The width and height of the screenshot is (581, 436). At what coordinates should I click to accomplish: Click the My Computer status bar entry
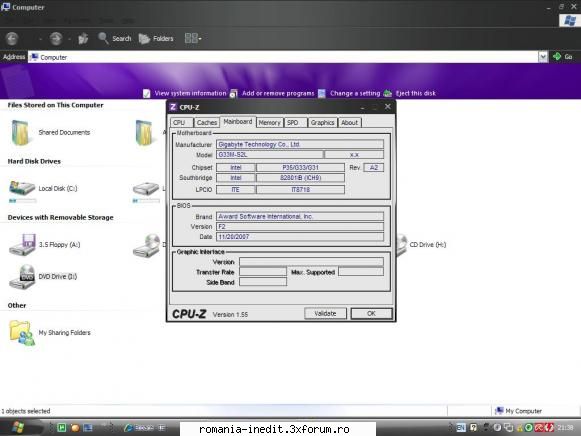click(519, 411)
